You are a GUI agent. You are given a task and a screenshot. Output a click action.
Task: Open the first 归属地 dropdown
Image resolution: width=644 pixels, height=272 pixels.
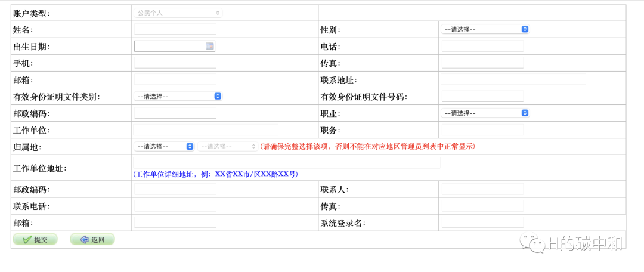(164, 146)
